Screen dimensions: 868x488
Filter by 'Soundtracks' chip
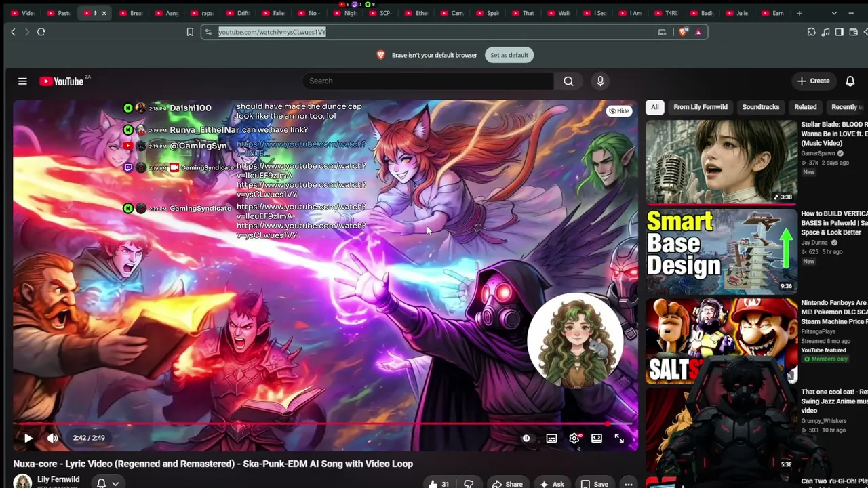click(x=761, y=107)
